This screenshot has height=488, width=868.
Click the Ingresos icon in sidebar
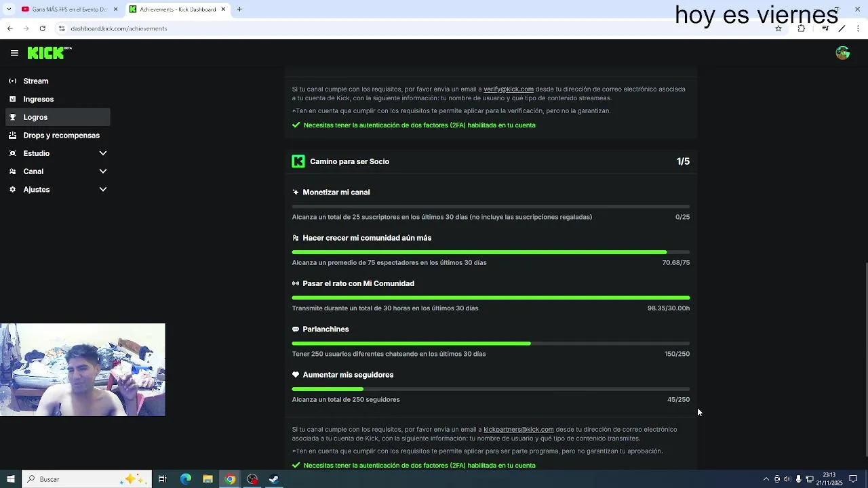coord(12,99)
